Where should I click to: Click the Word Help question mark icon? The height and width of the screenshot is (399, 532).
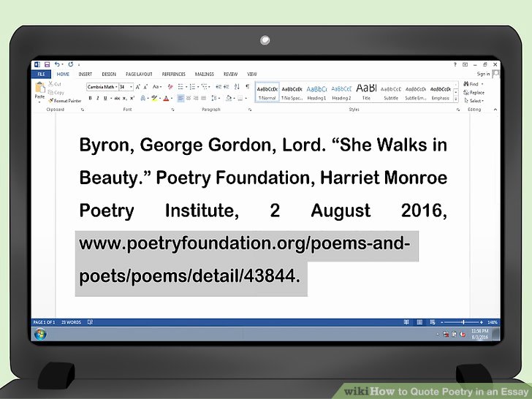coord(455,64)
